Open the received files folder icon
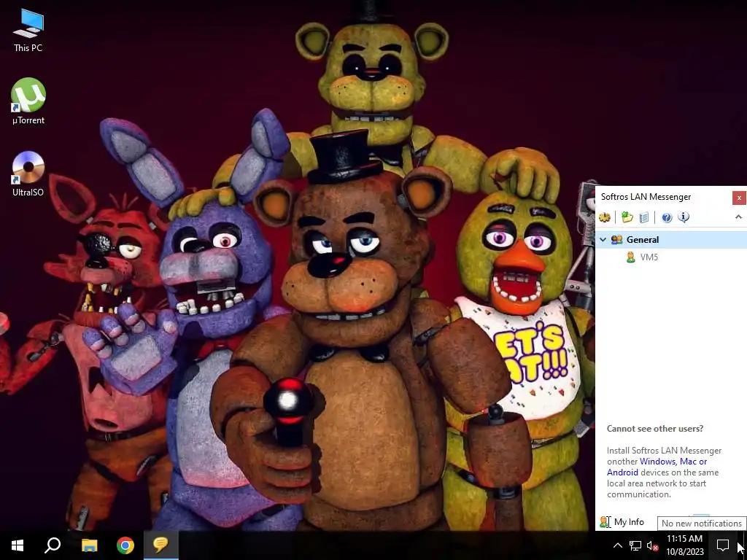The width and height of the screenshot is (747, 560). pos(627,217)
